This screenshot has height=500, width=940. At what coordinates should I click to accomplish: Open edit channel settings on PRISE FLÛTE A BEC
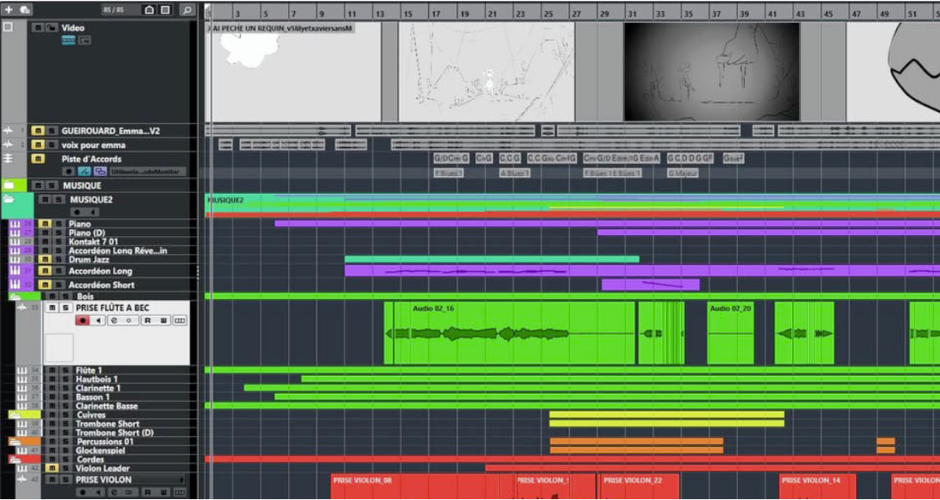point(114,320)
